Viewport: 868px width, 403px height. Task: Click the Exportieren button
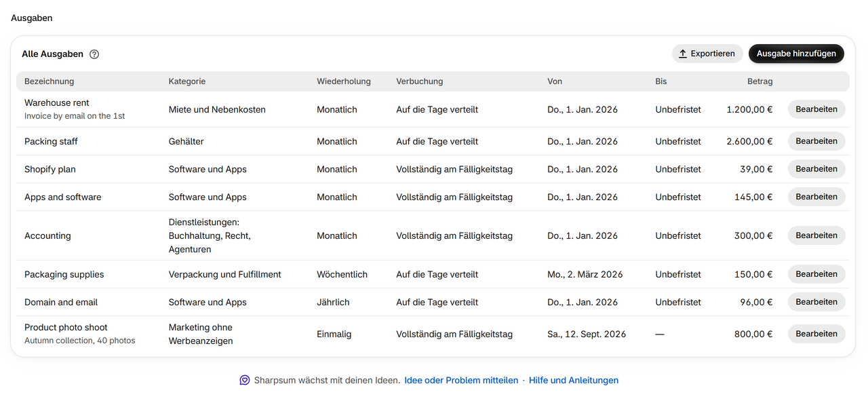pyautogui.click(x=707, y=54)
